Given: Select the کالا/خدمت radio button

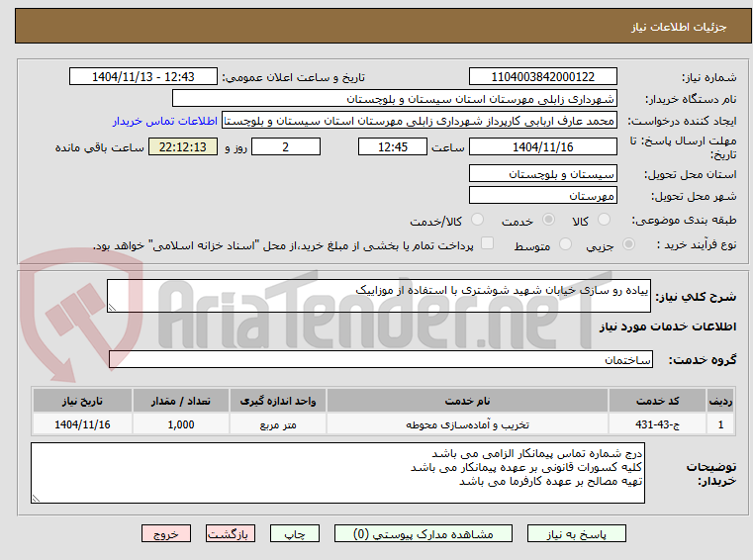Looking at the screenshot, I should coord(477,220).
